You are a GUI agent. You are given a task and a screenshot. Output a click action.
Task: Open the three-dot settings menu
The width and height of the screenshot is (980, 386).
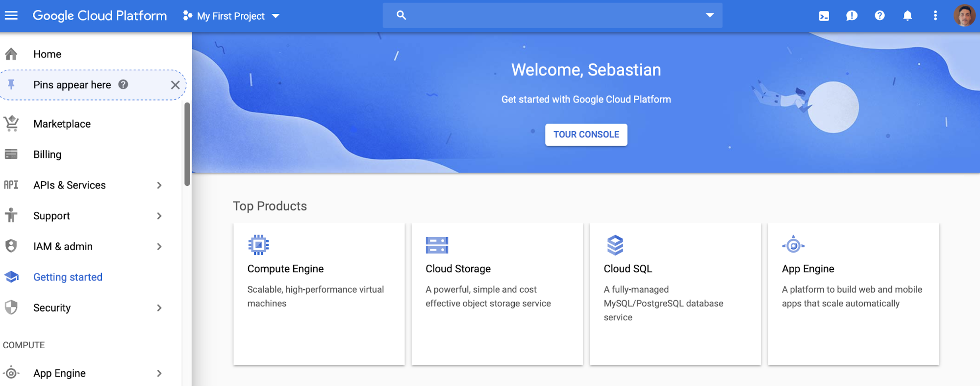(x=935, y=16)
